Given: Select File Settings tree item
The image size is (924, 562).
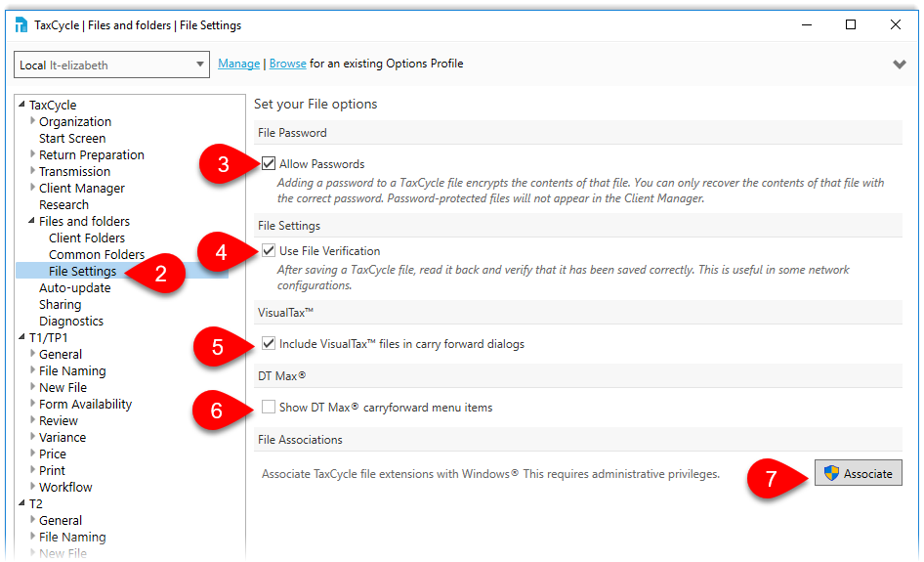Looking at the screenshot, I should point(82,272).
